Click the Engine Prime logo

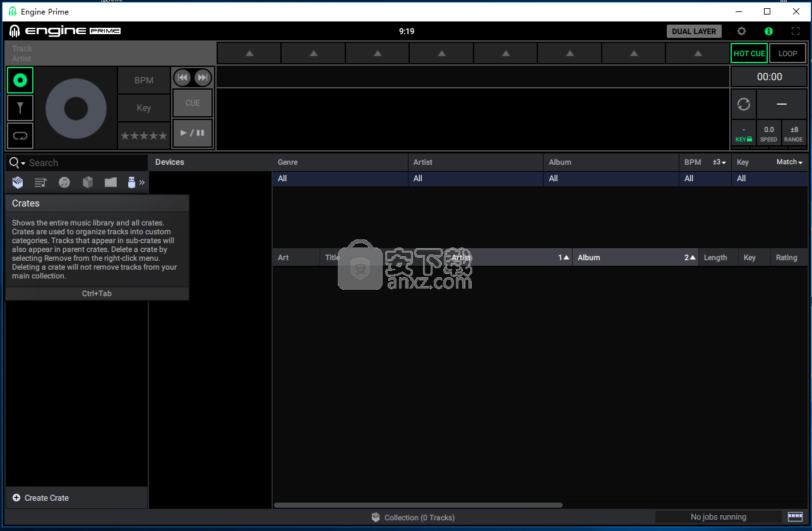tap(65, 31)
